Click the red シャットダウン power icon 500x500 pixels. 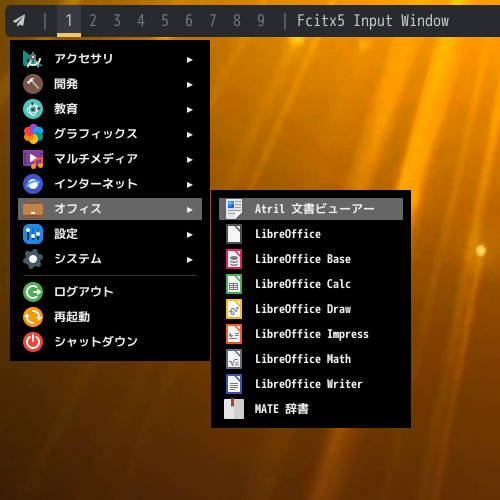33,342
